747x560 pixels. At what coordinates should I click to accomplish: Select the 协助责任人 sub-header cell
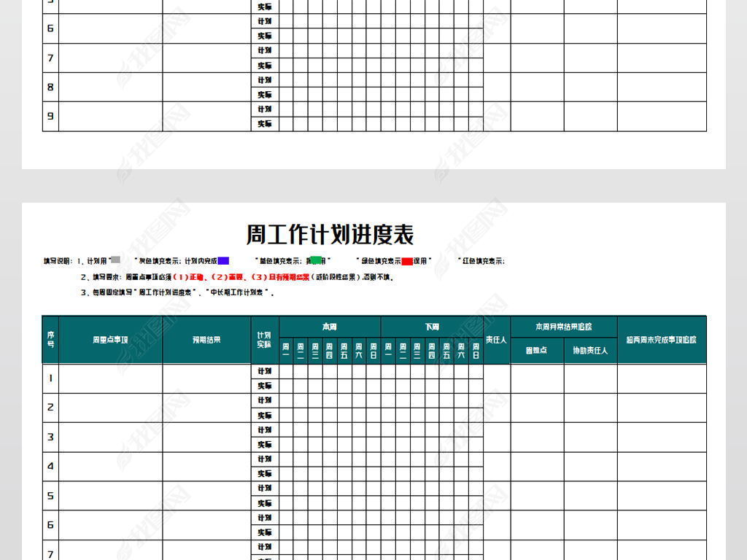[591, 351]
